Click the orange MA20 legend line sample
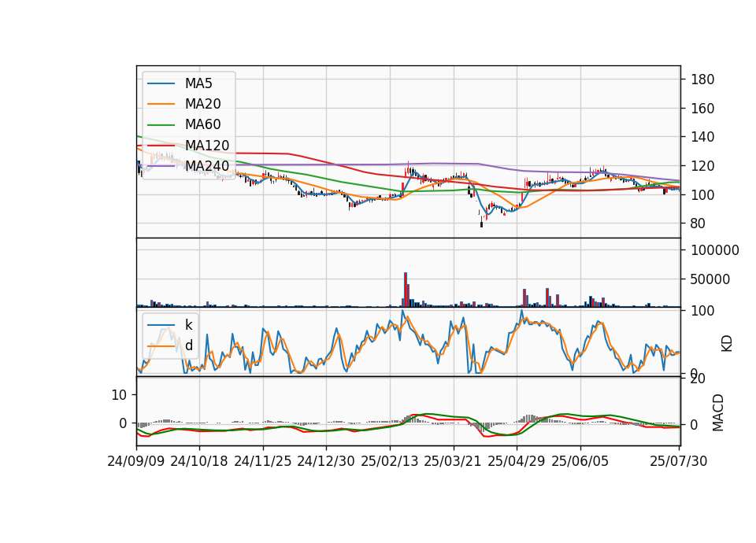756x543 pixels. [161, 104]
